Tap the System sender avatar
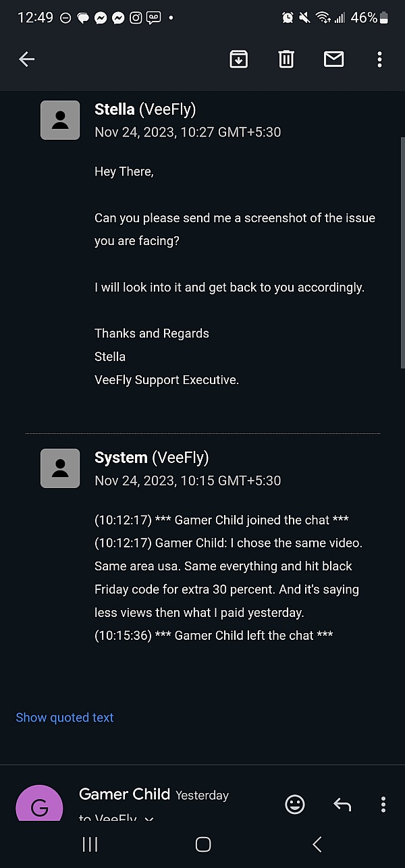Image resolution: width=405 pixels, height=868 pixels. click(60, 468)
